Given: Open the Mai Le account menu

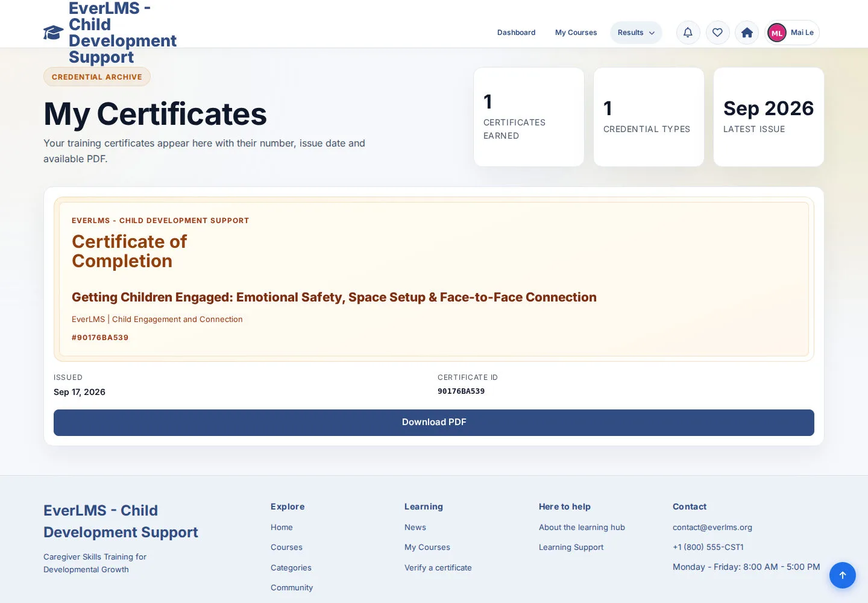Looking at the screenshot, I should pyautogui.click(x=792, y=33).
